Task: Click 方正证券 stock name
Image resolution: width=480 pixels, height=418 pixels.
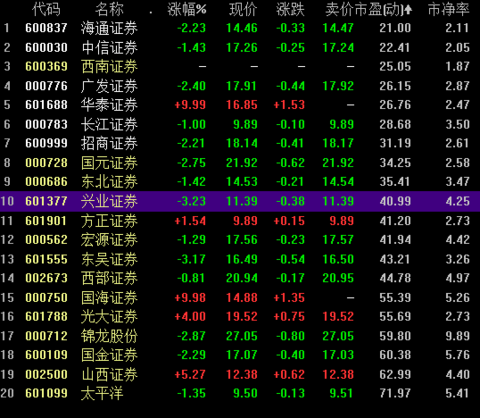Action: (109, 221)
